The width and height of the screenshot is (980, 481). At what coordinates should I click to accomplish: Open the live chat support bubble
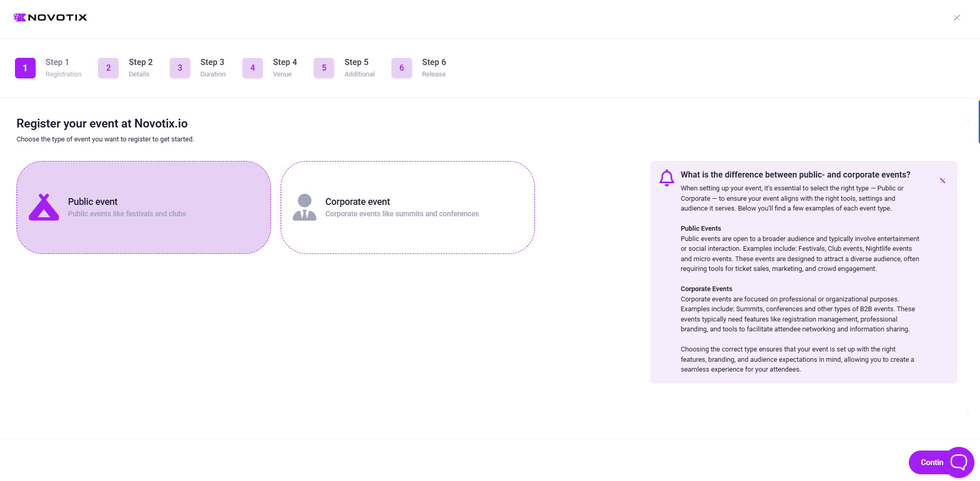coord(959,462)
